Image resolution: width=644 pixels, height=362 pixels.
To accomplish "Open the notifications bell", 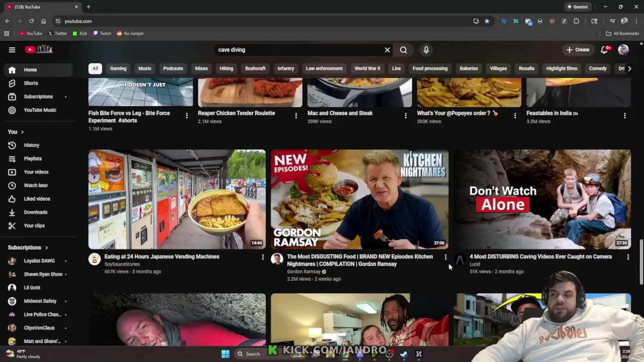I will pos(605,50).
